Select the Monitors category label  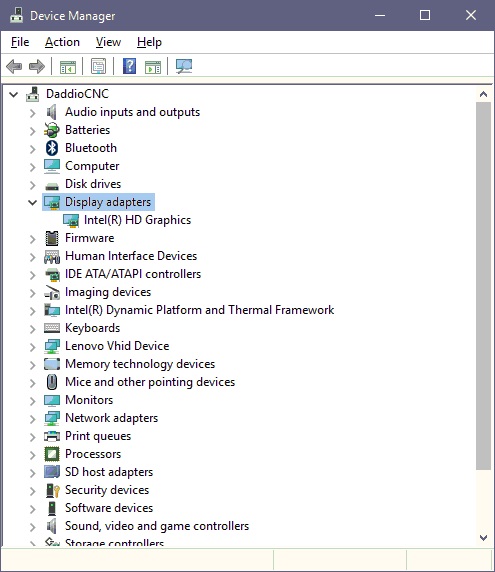point(89,400)
